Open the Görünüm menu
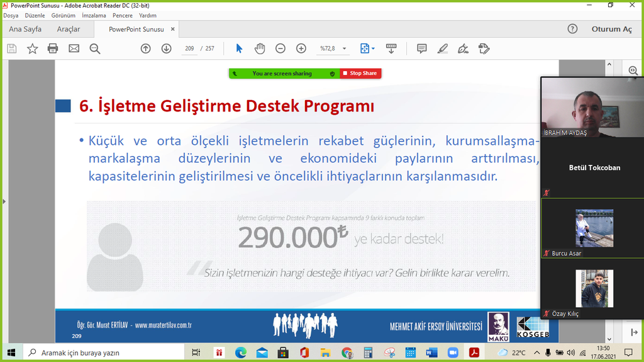 point(64,15)
